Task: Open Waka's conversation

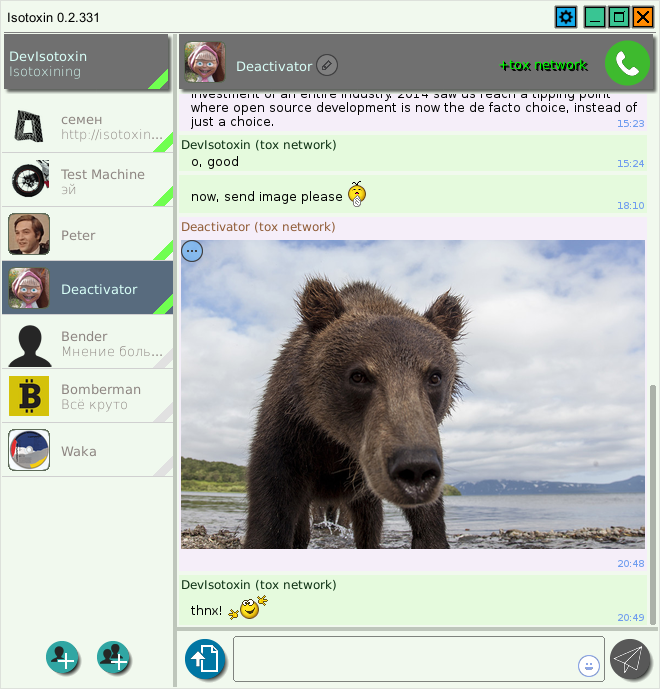Action: click(x=87, y=450)
